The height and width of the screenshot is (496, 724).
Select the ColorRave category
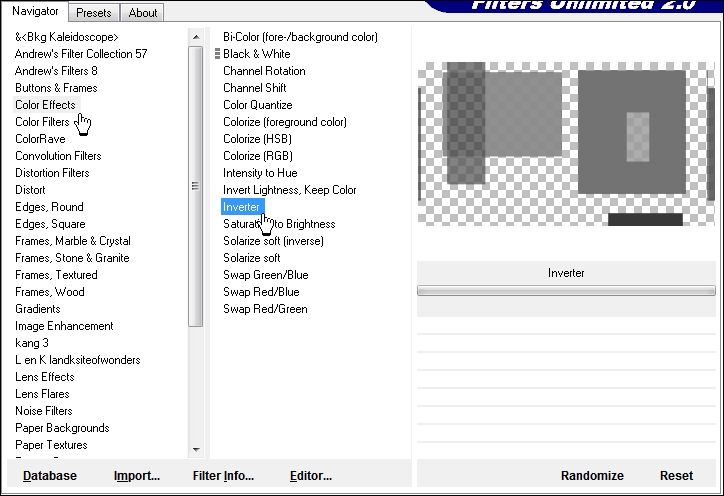[x=40, y=139]
